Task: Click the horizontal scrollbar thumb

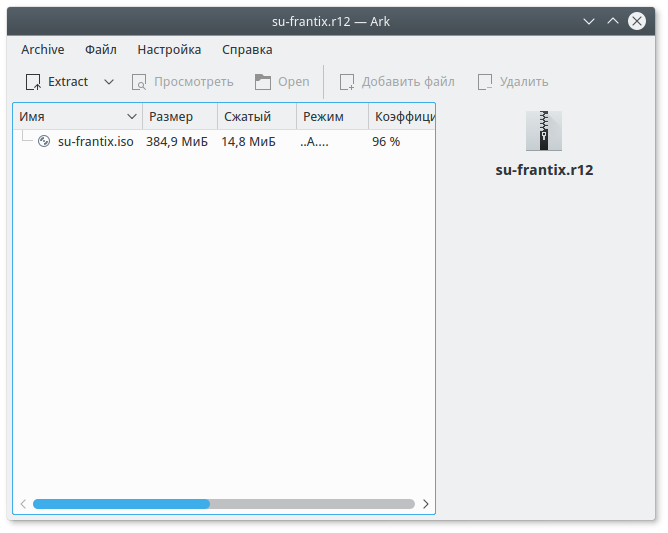Action: tap(121, 504)
